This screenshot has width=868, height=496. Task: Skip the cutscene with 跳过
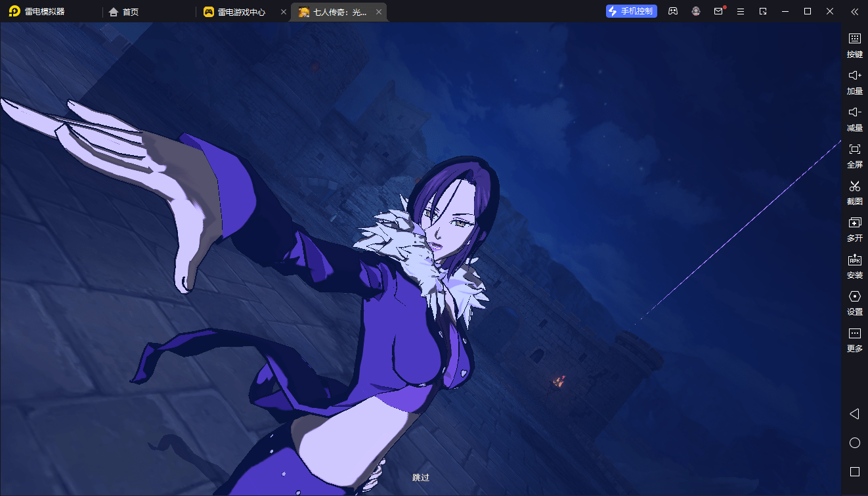(421, 478)
